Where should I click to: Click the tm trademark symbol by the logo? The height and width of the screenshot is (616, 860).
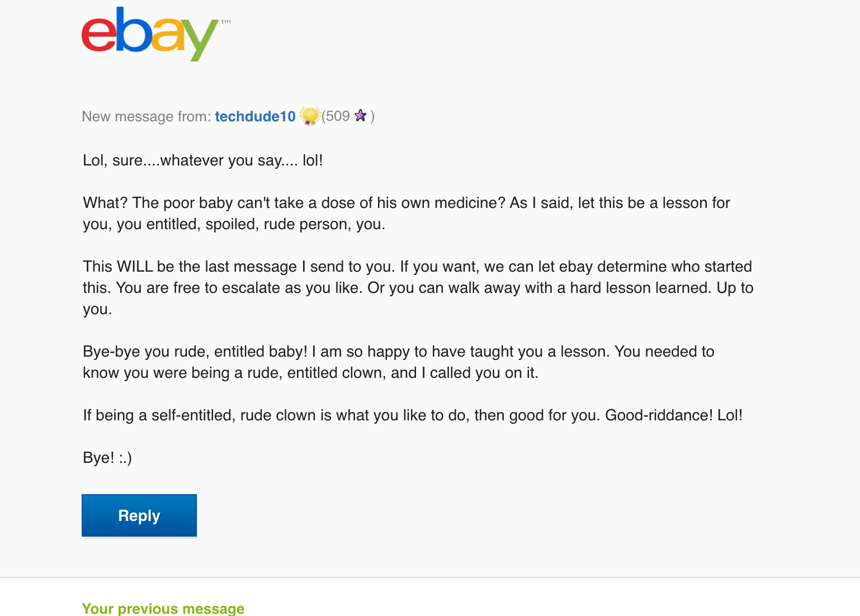[226, 22]
